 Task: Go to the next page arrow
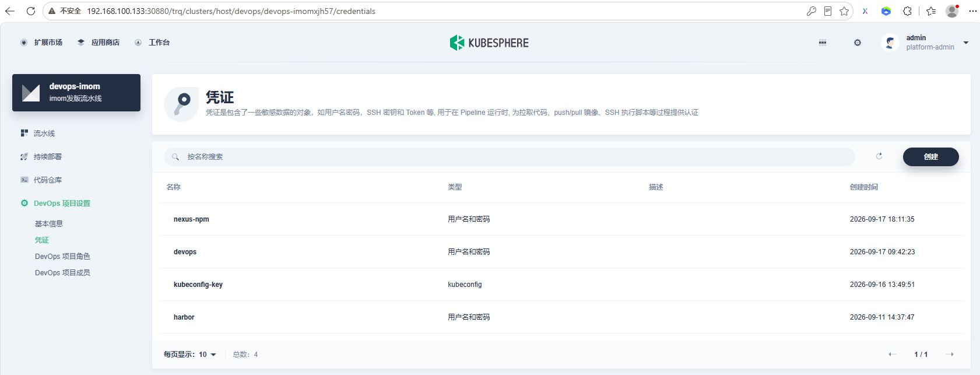coord(950,355)
